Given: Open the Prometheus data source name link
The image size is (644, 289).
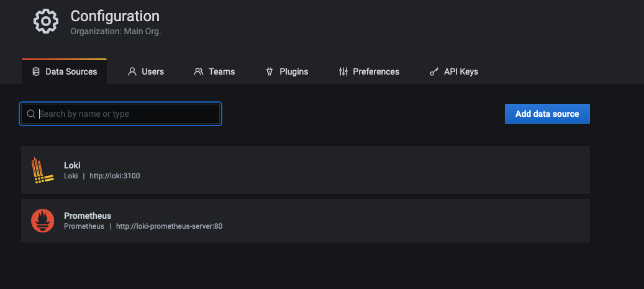Looking at the screenshot, I should (88, 216).
